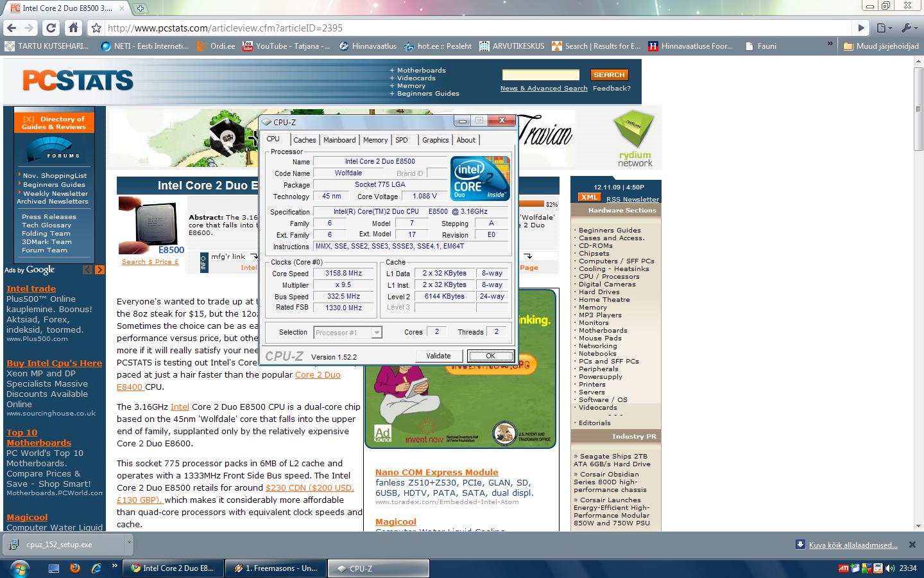Close the downloads bar with the X
Viewport: 924px width, 578px height.
912,545
